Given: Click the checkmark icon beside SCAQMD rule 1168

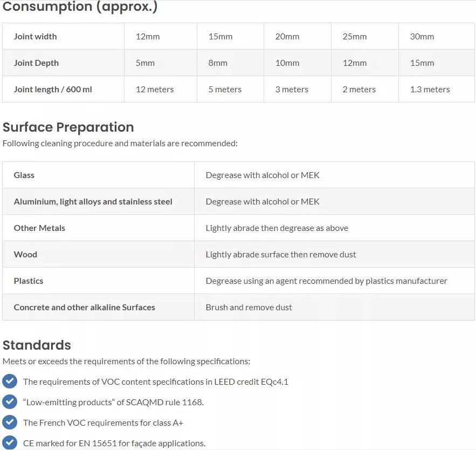Looking at the screenshot, I should click(10, 402).
